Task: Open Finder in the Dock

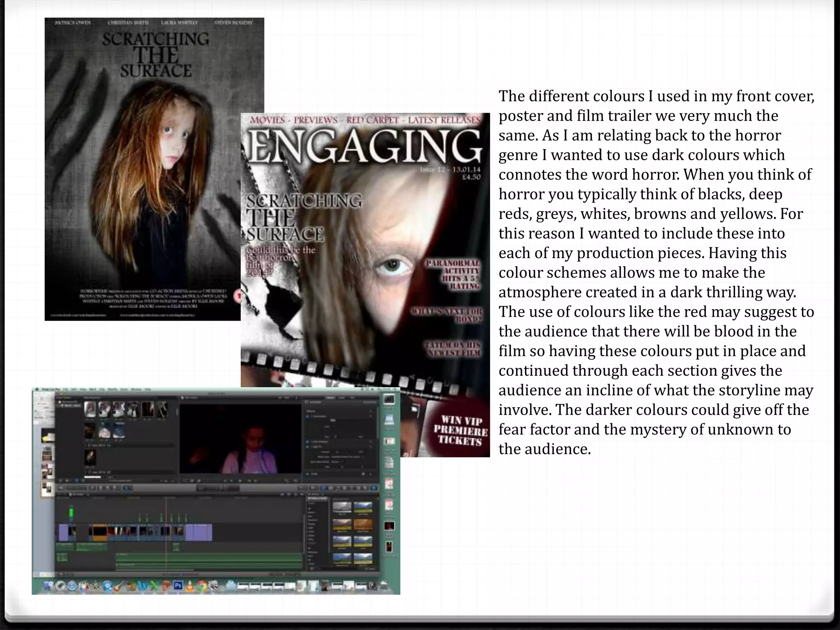Action: click(48, 586)
